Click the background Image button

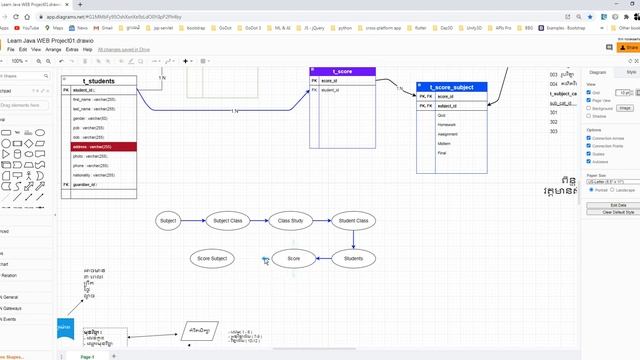point(625,108)
